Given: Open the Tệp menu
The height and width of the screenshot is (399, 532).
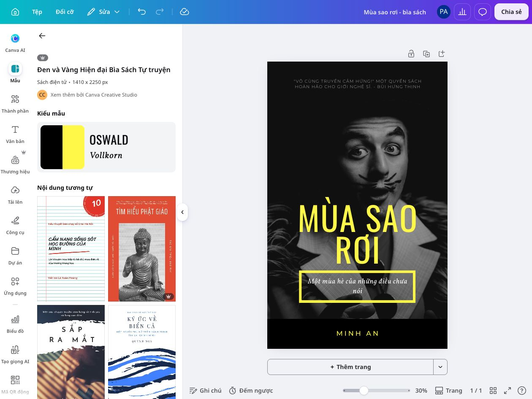Looking at the screenshot, I should click(37, 12).
